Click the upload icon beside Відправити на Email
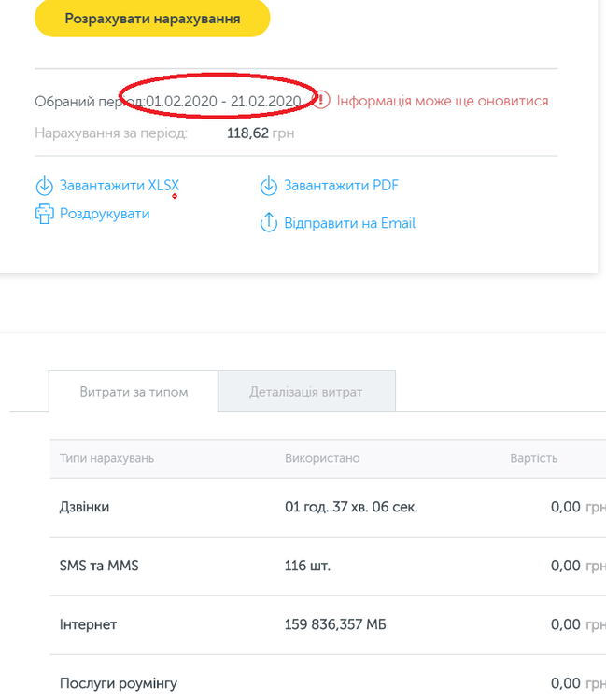Screen dimensions: 606x700 pos(269,223)
